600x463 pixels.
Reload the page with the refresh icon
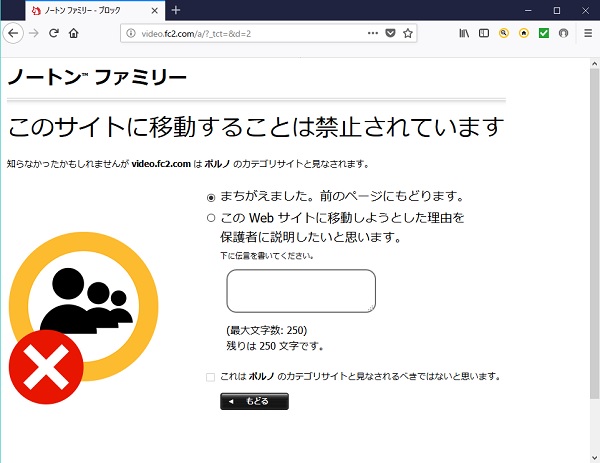tap(54, 33)
